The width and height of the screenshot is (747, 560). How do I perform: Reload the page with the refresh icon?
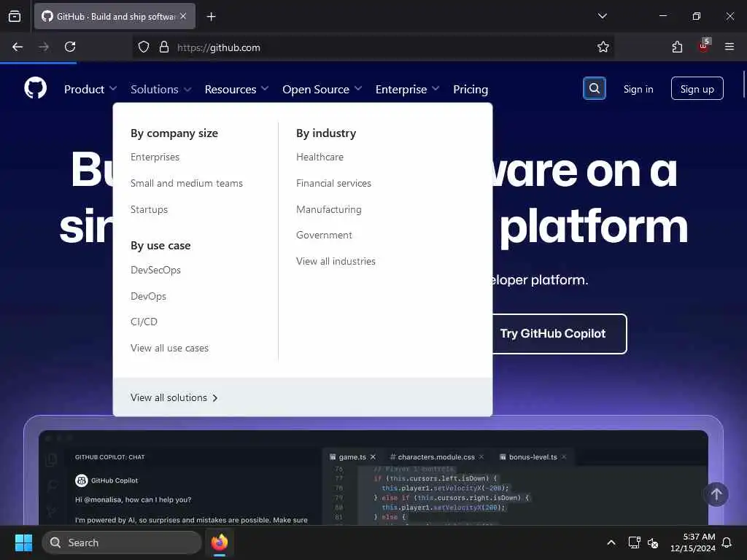(70, 47)
